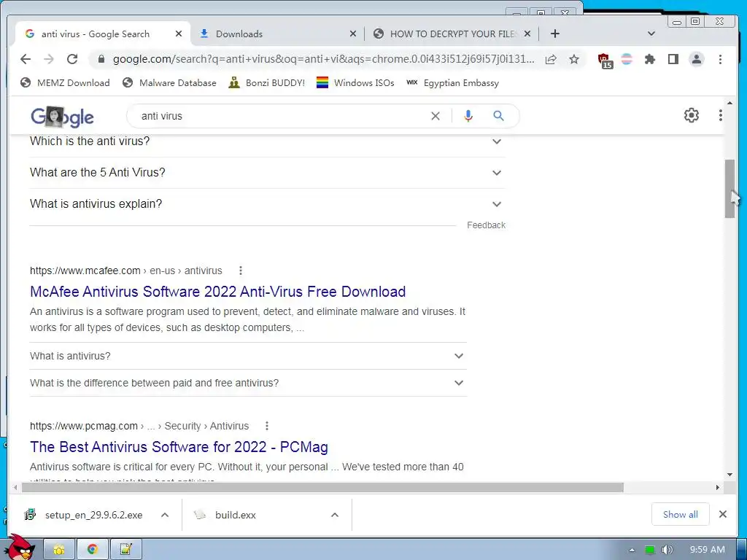Open Google quick settings gear
Screen dimensions: 747x560
coord(692,115)
